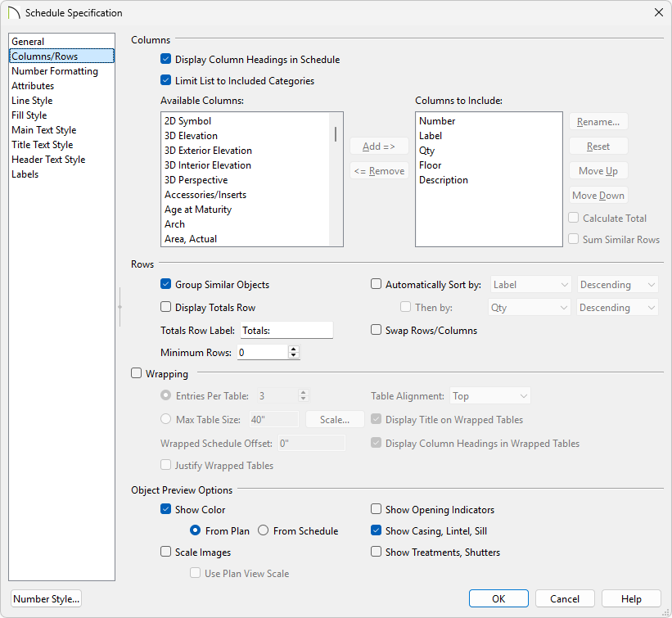Screen dimensions: 672x618
Task: Open the Descending sort order dropdown
Action: [x=617, y=284]
